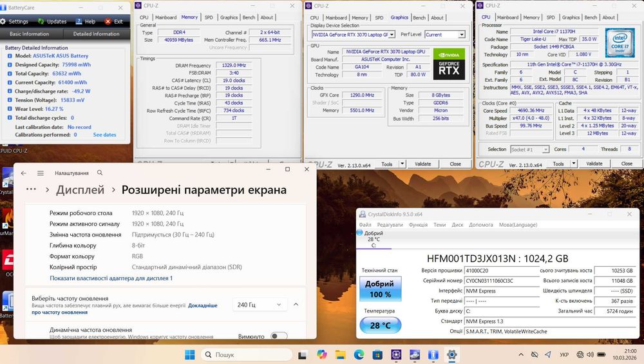Open the hamburger navigation menu in Settings
Screen dimensions: 644x364
tap(40, 173)
